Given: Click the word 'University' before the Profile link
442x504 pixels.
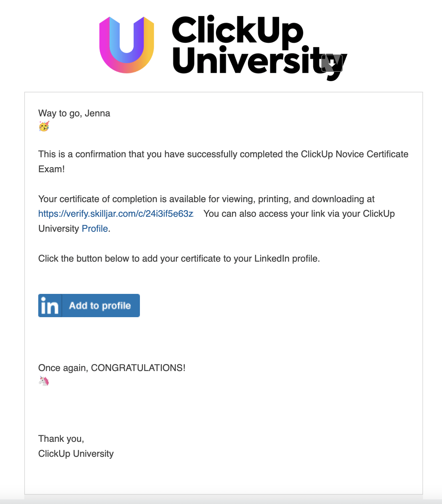Looking at the screenshot, I should (58, 229).
